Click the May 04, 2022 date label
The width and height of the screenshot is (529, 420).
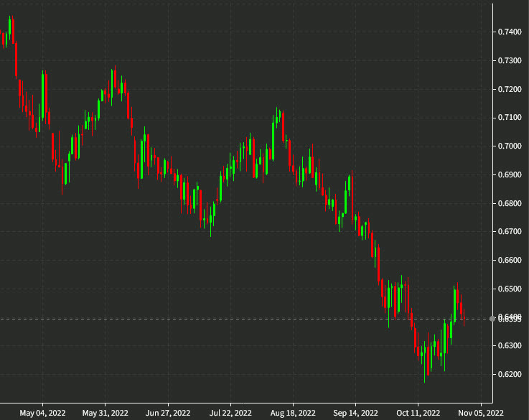tap(42, 413)
